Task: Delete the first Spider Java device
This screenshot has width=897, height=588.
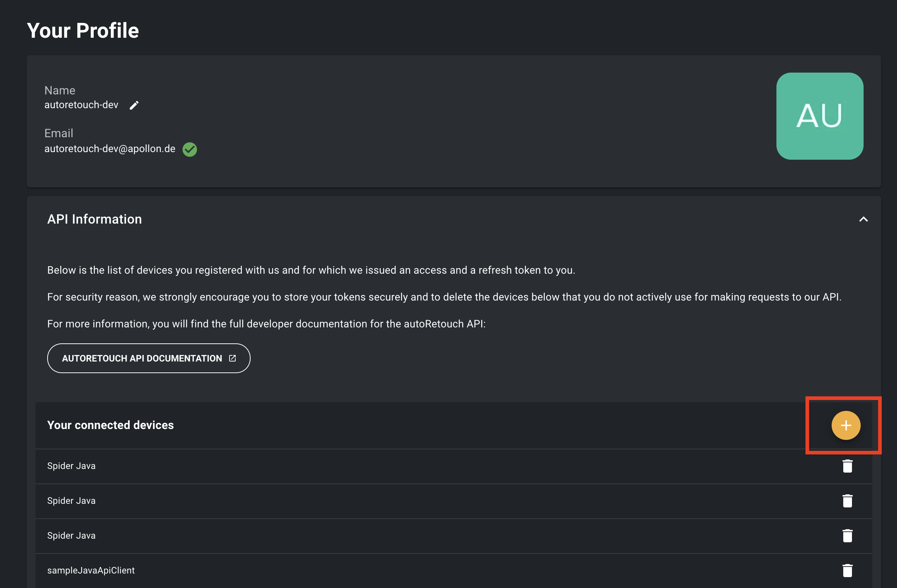Action: point(847,466)
